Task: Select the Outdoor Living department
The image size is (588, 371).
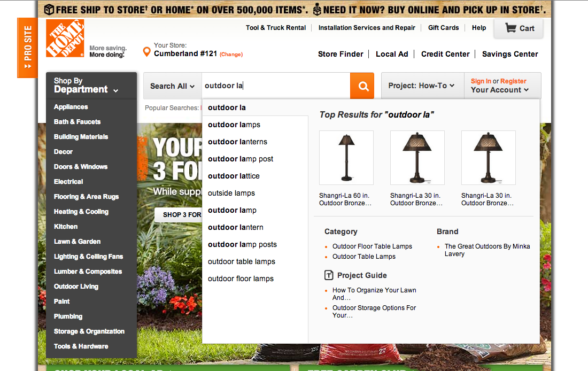Action: point(76,286)
